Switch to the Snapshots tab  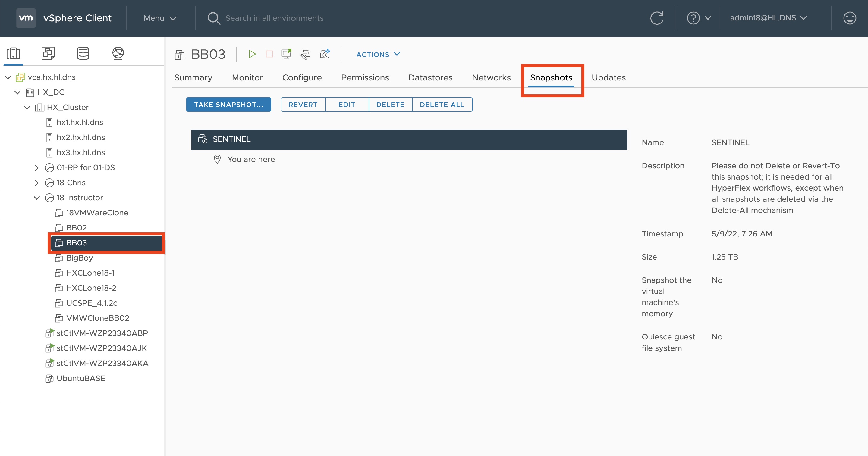pos(551,77)
